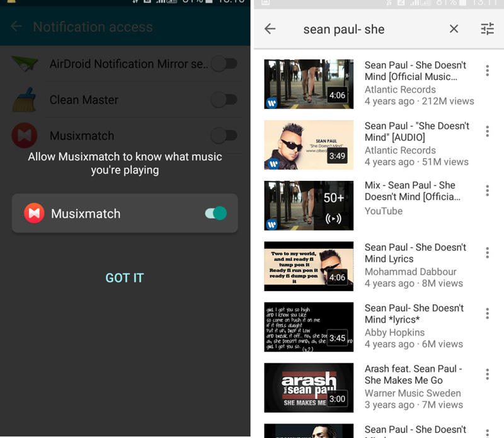Tap the back arrow in Notification access
Screen dimensions: 504x438
16,26
